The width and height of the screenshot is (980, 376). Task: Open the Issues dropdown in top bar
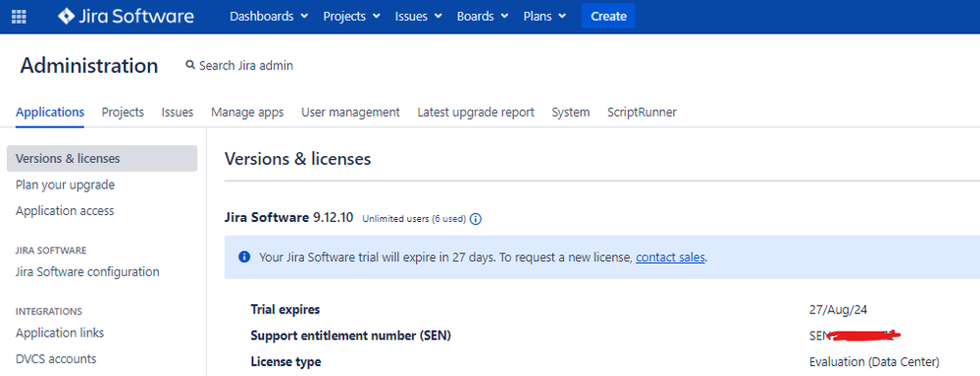click(x=418, y=17)
